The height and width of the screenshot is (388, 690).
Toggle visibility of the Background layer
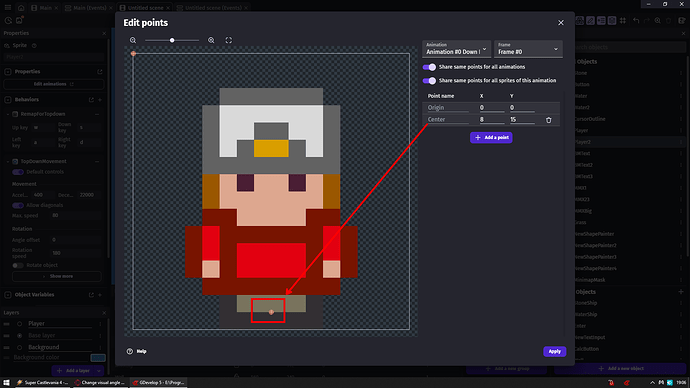click(19, 348)
